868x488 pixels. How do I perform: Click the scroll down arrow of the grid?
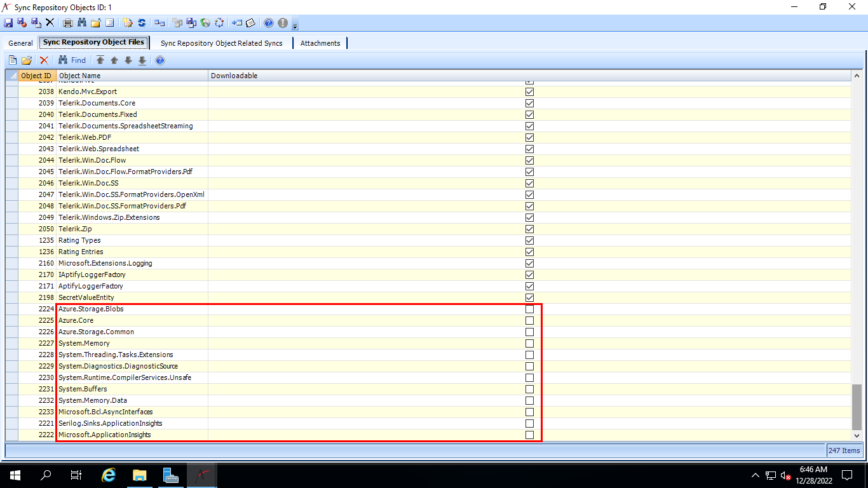point(857,435)
